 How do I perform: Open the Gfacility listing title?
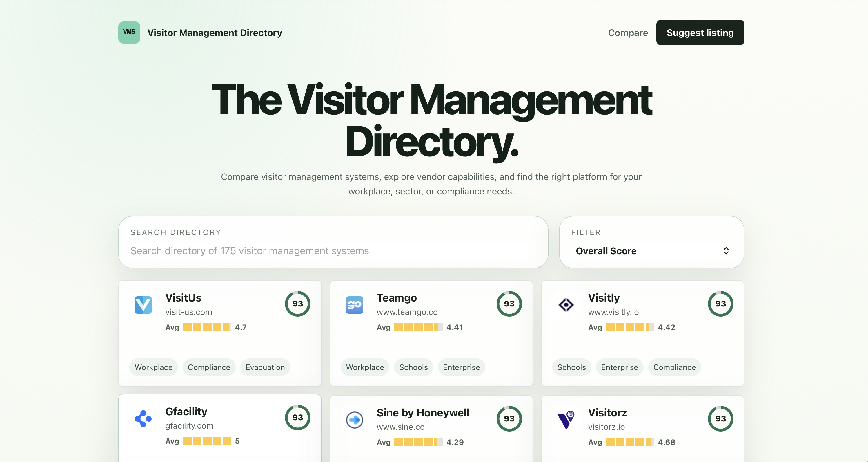pyautogui.click(x=186, y=412)
